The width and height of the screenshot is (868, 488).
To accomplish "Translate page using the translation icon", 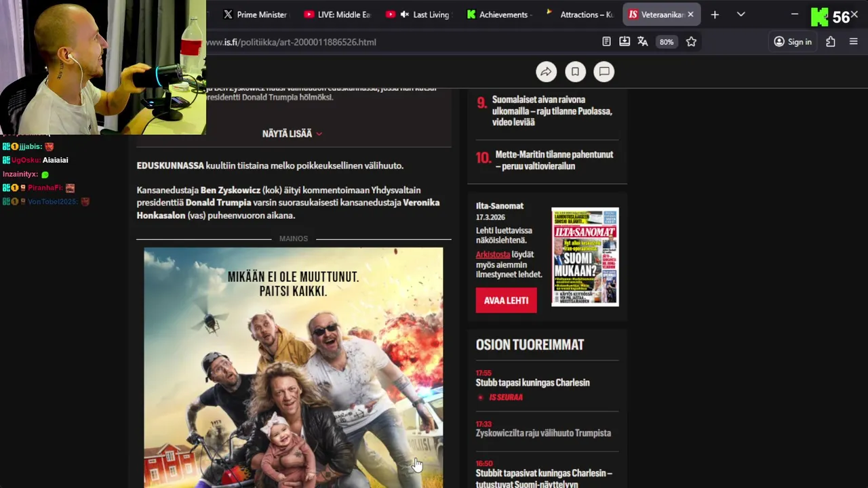I will (643, 42).
